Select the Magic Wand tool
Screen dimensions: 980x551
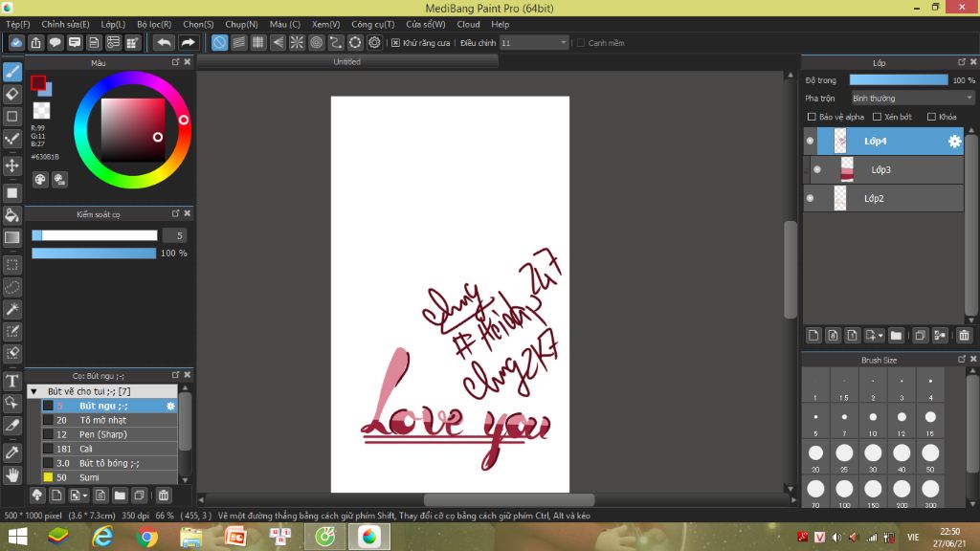point(12,309)
